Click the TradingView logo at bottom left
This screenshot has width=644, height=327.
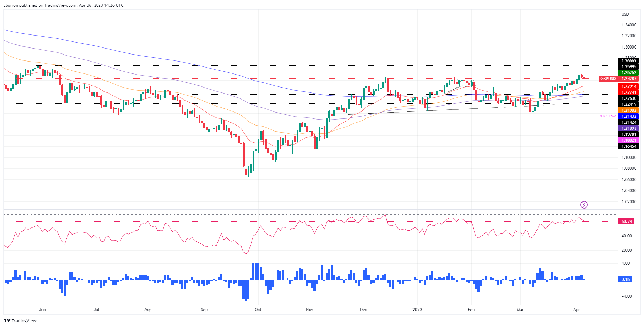(x=20, y=321)
